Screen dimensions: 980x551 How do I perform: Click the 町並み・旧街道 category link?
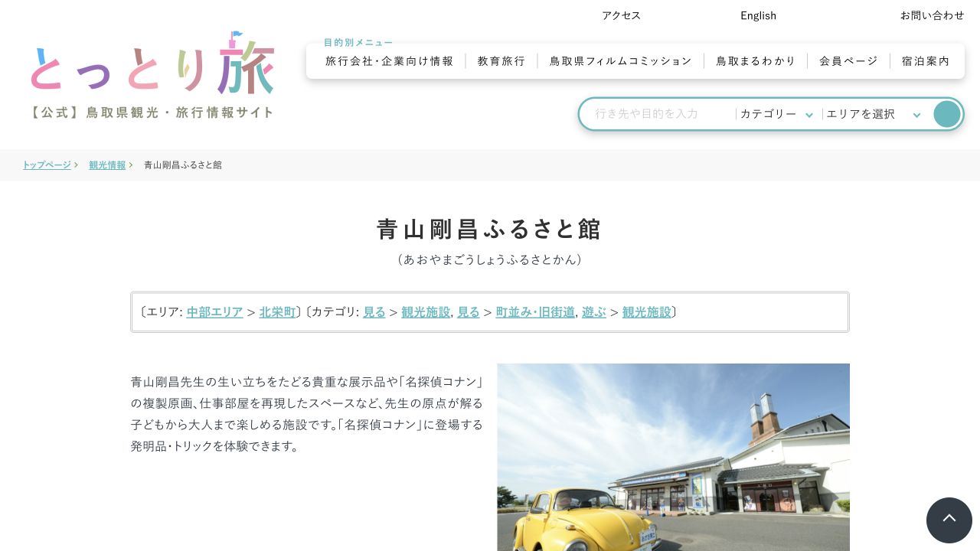tap(535, 311)
